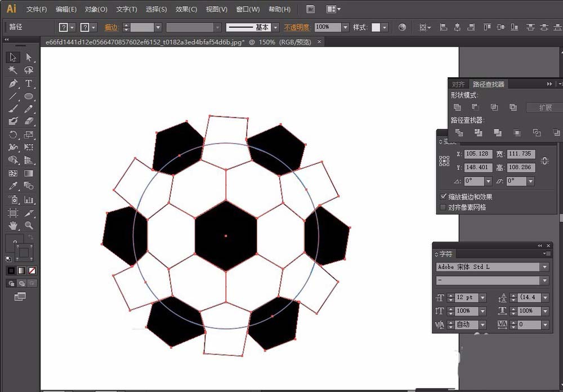This screenshot has height=392, width=563.
Task: Pick the Eyedropper tool
Action: [13, 186]
